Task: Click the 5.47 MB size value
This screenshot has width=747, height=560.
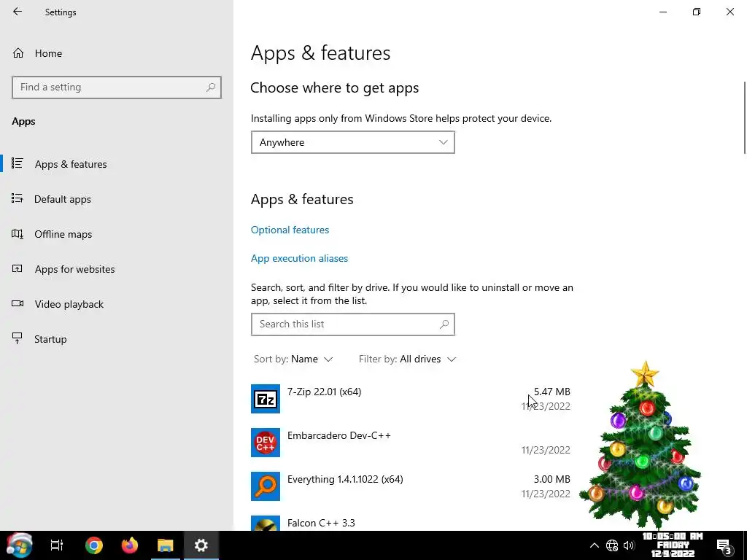Action: (551, 392)
